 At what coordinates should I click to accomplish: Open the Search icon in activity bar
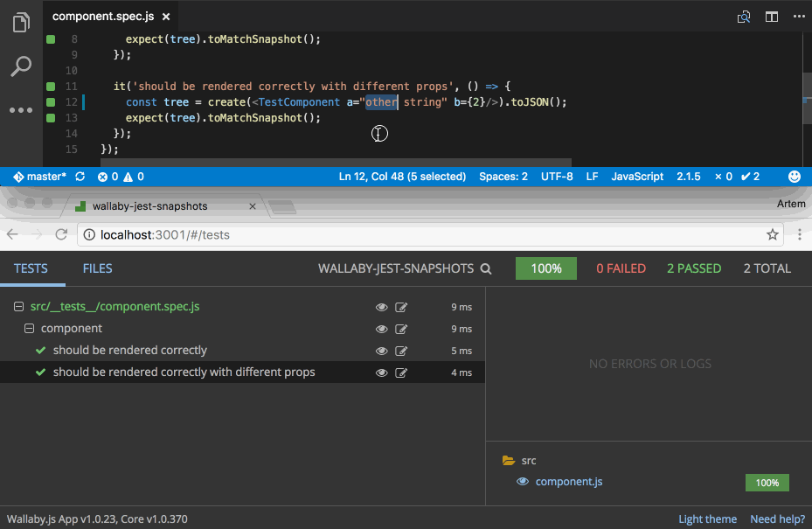tap(22, 66)
